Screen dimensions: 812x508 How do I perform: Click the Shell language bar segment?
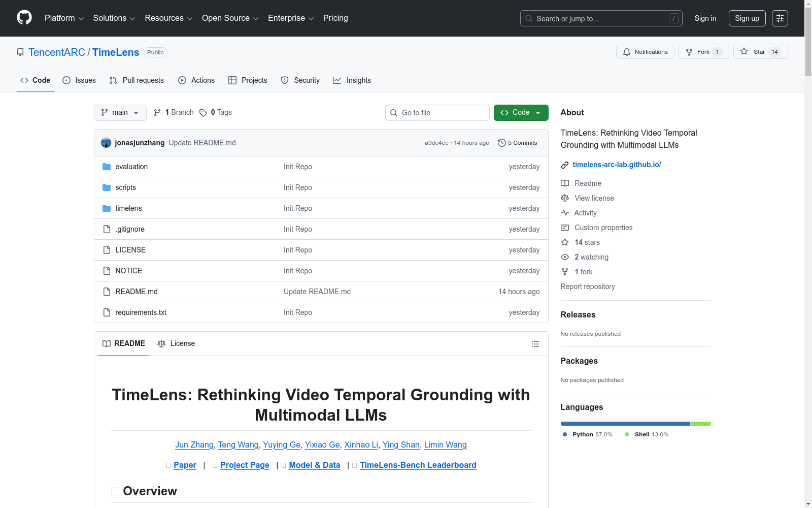(701, 424)
